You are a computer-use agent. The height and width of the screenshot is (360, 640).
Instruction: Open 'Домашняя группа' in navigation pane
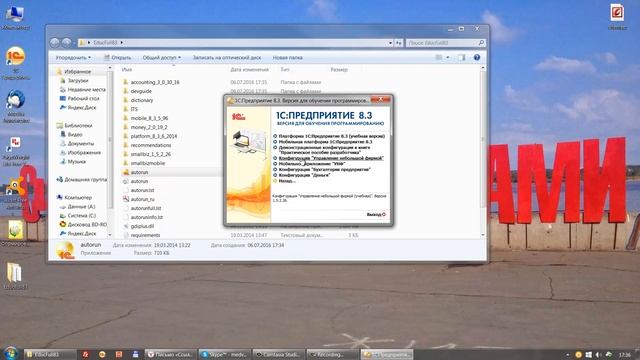click(x=85, y=179)
